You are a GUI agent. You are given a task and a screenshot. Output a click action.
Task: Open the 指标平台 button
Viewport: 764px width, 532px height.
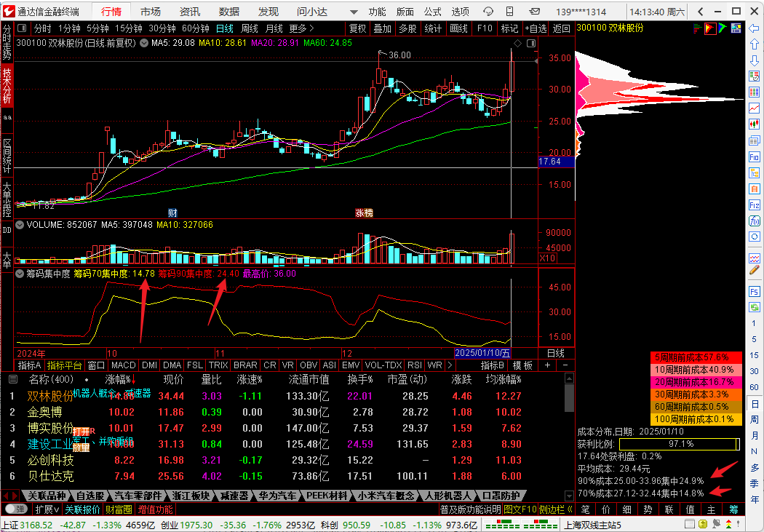tap(64, 365)
